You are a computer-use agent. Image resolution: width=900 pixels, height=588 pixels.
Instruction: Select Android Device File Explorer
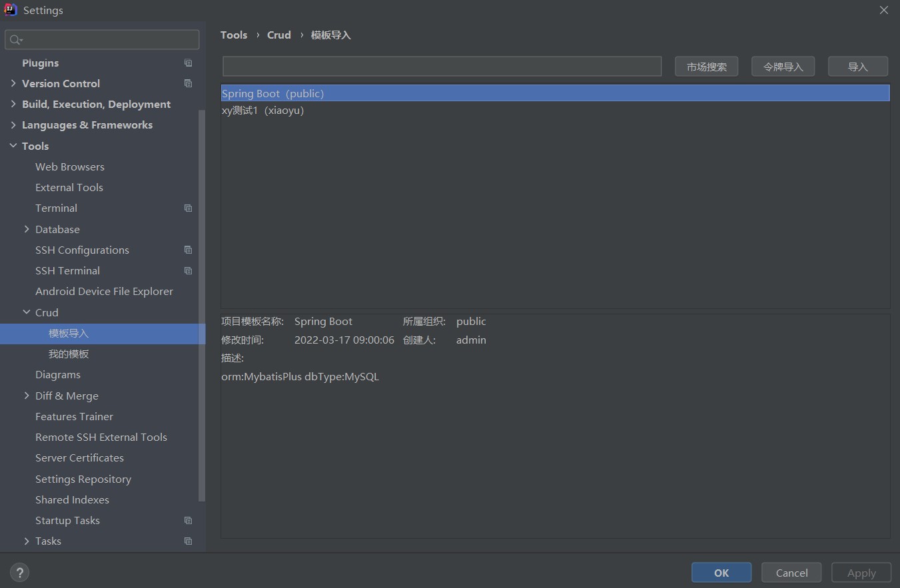point(104,291)
